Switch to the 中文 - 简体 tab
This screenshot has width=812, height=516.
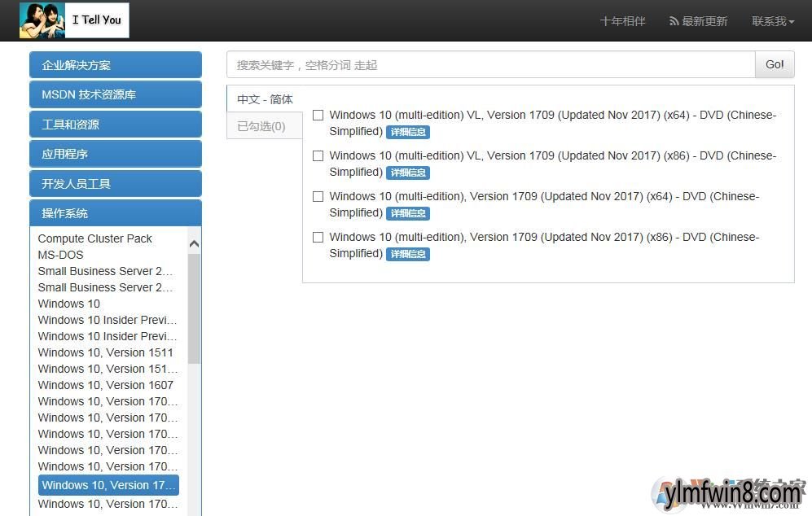point(265,98)
